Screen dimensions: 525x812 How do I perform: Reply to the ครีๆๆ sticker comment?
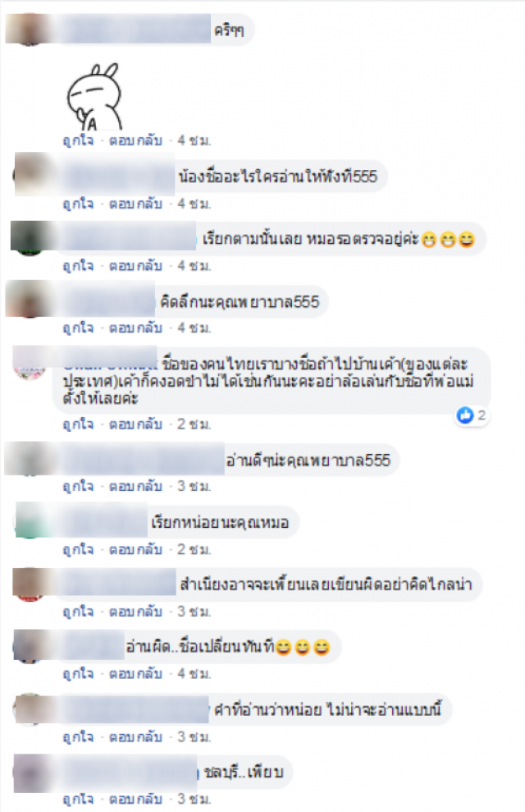[135, 140]
